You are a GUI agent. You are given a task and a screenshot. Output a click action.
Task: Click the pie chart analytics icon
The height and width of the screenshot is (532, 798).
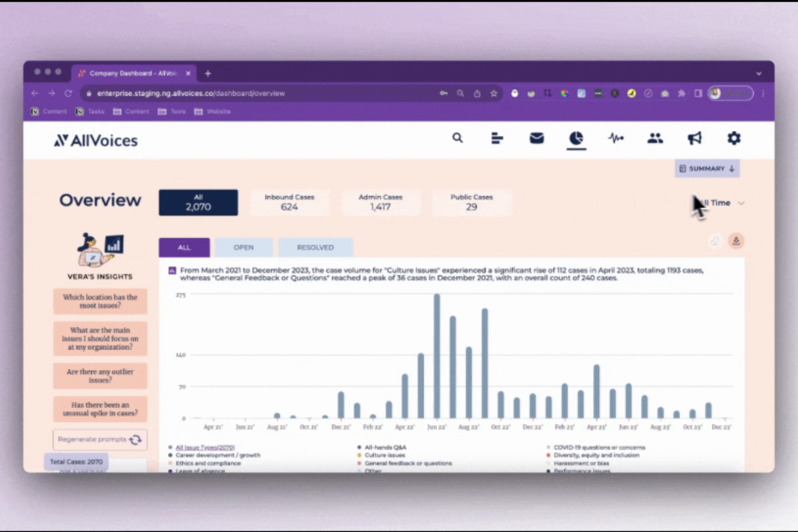576,139
